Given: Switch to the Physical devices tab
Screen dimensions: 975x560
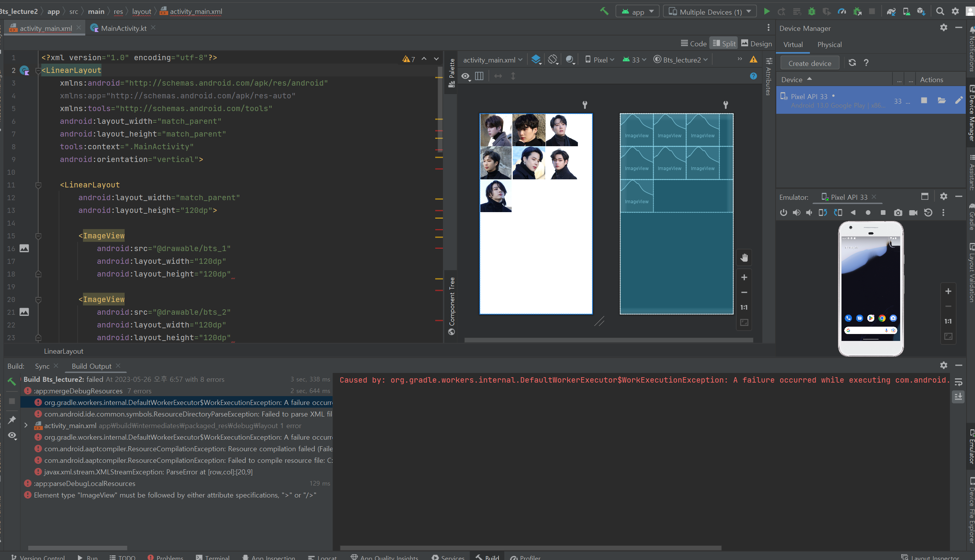Looking at the screenshot, I should tap(830, 44).
